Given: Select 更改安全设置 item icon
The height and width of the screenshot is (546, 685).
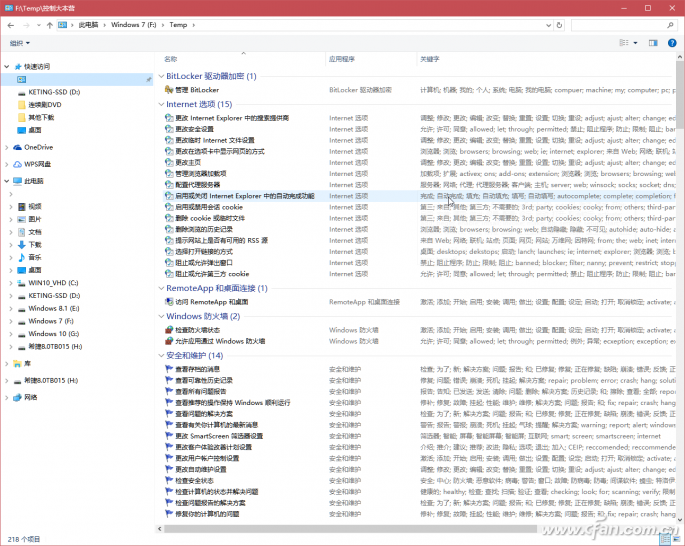Looking at the screenshot, I should [169, 129].
